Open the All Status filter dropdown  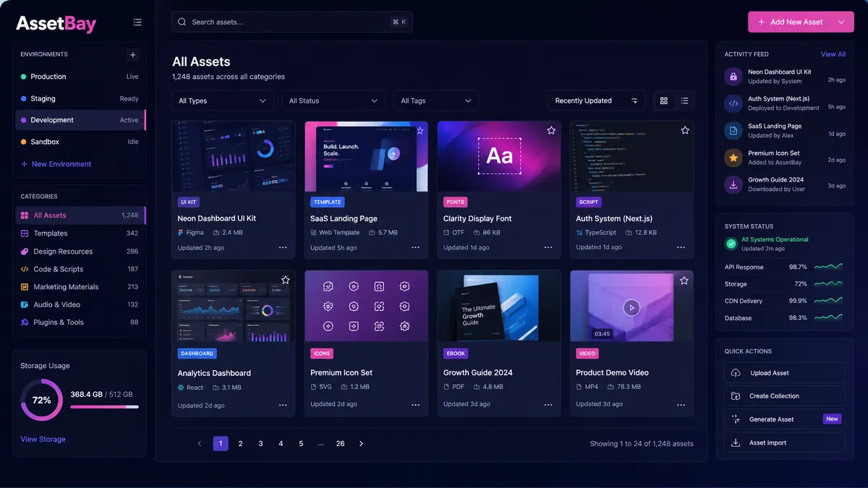click(333, 100)
